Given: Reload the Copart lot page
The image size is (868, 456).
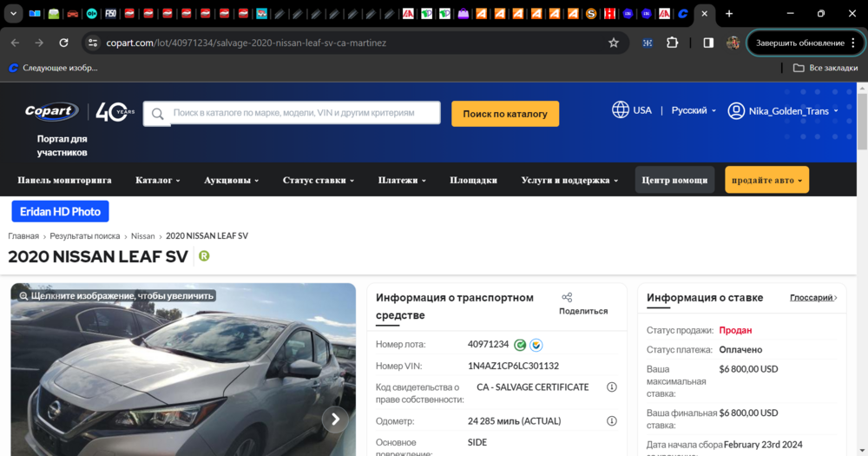Looking at the screenshot, I should click(63, 43).
